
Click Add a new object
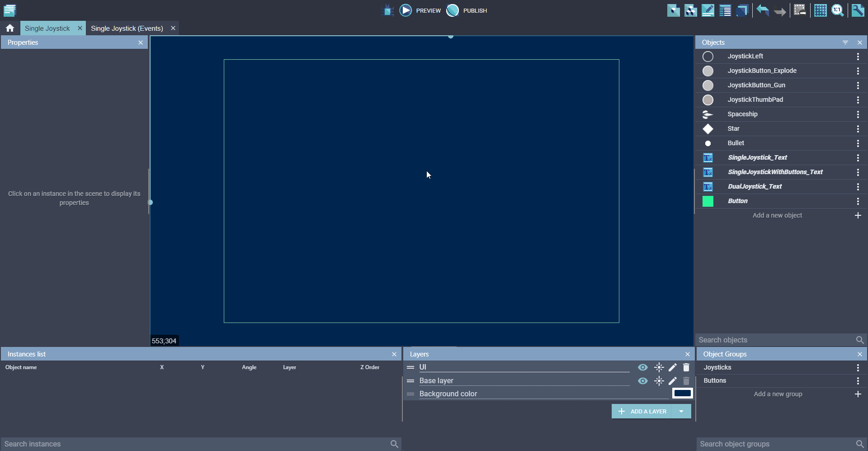777,215
